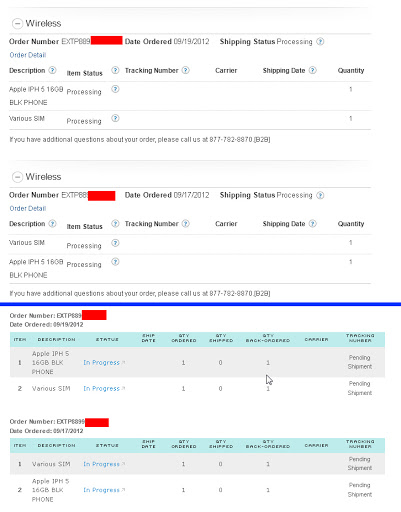Click the 'Quantity' column header in Wireless 09/17/2012 order
The width and height of the screenshot is (401, 512).
[x=351, y=224]
